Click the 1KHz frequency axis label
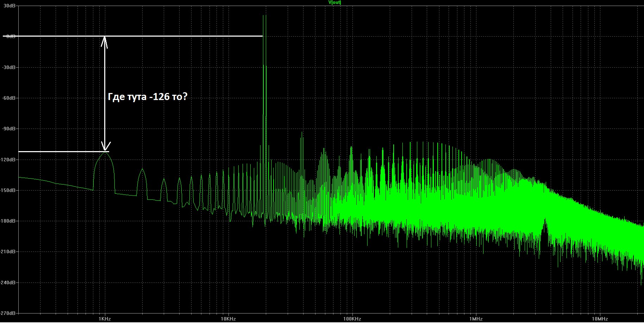Image resolution: width=644 pixels, height=323 pixels. coord(105,319)
